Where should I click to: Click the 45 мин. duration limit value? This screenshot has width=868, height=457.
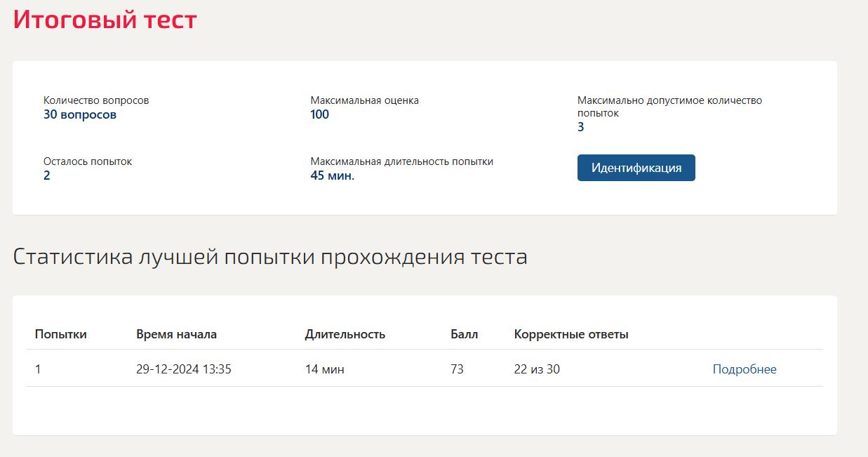click(333, 175)
